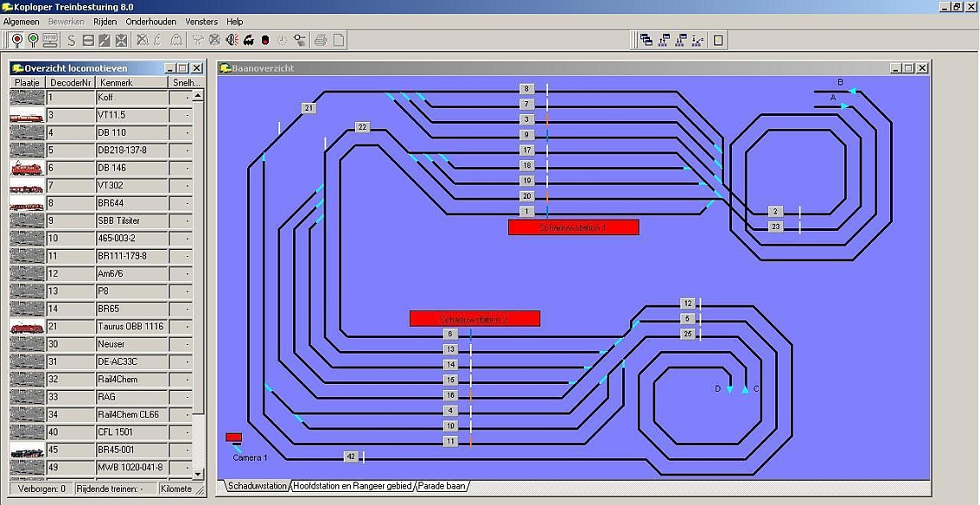The image size is (980, 505).
Task: Click track block 8 at top
Action: 527,89
